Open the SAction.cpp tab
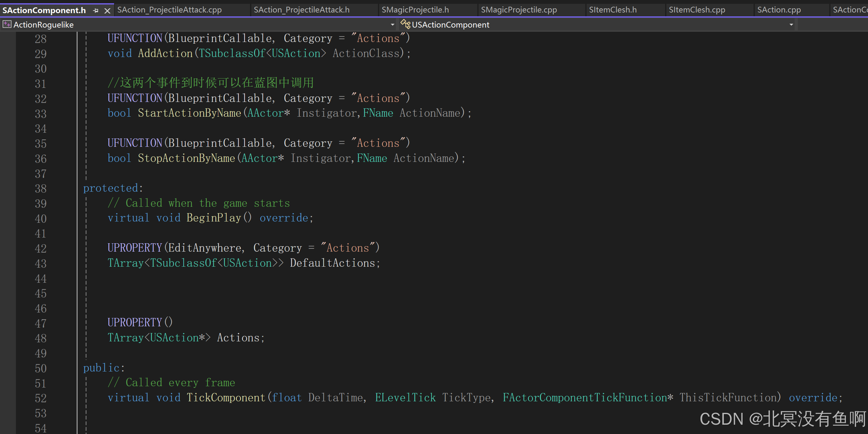The image size is (868, 434). (779, 10)
